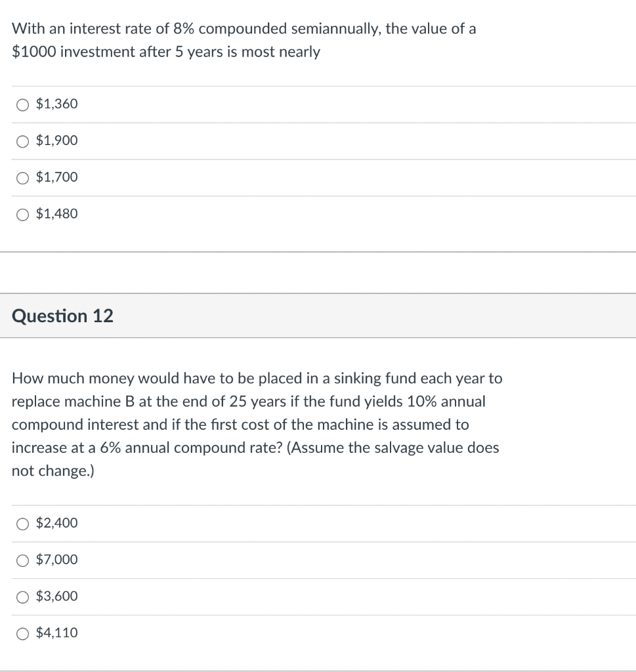Viewport: 636px width, 672px height.
Task: Click the $7,000 answer row
Action: 263,560
